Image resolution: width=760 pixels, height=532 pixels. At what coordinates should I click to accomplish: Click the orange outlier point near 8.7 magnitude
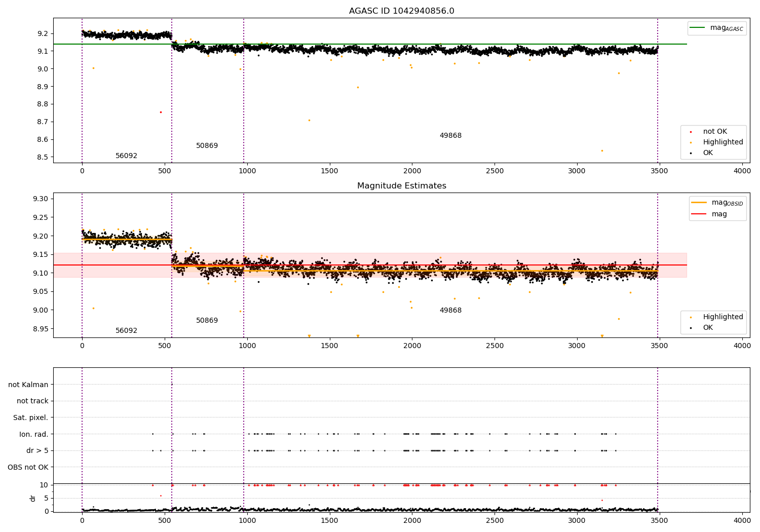click(x=309, y=120)
